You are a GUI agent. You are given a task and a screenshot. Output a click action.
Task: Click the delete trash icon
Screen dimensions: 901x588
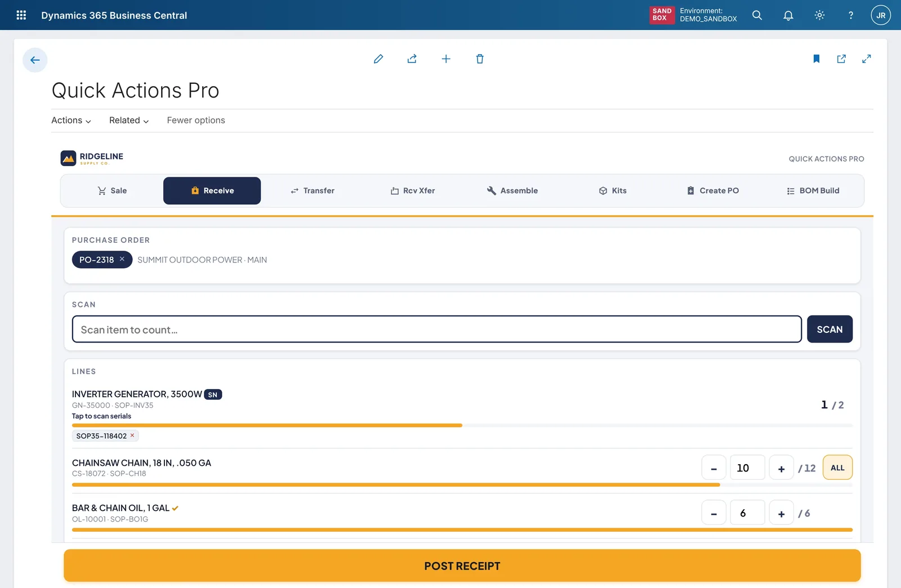click(480, 59)
